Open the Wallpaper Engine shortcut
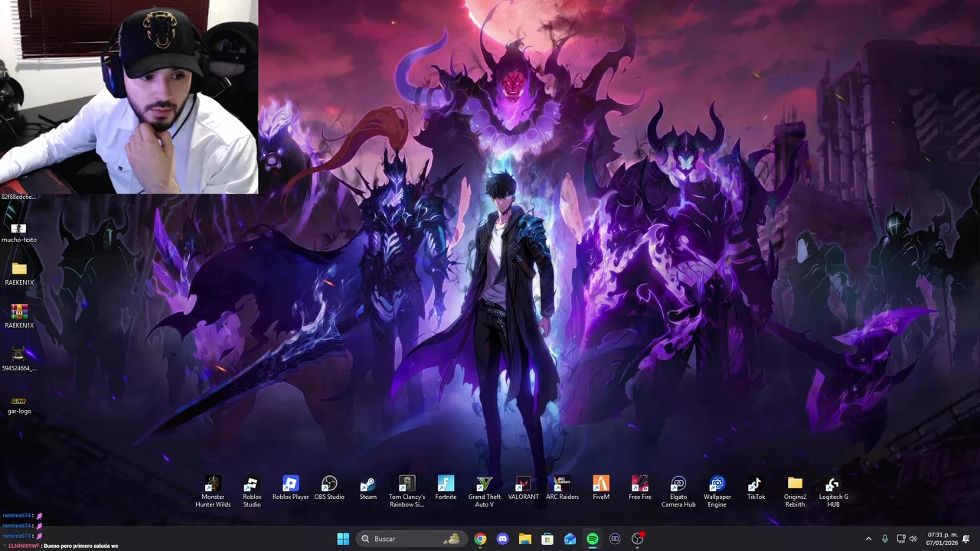This screenshot has width=980, height=551. click(x=717, y=491)
